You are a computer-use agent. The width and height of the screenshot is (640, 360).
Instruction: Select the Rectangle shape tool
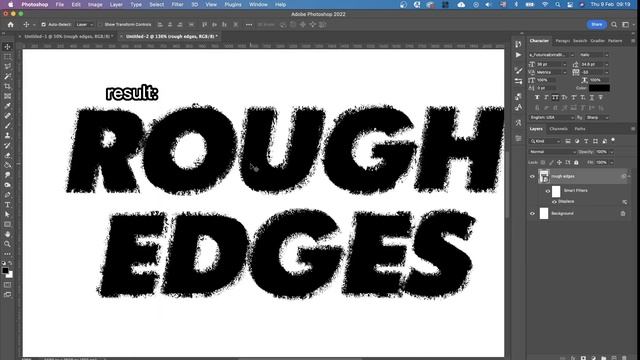[7, 224]
